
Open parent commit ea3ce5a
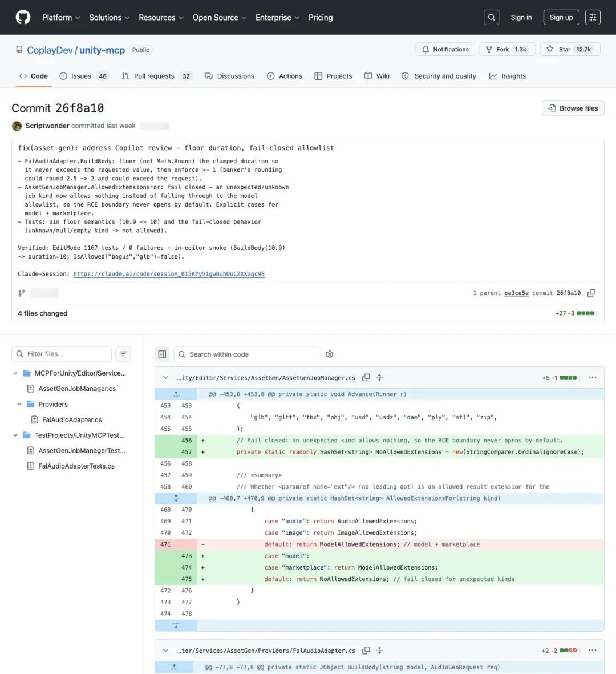pyautogui.click(x=516, y=293)
